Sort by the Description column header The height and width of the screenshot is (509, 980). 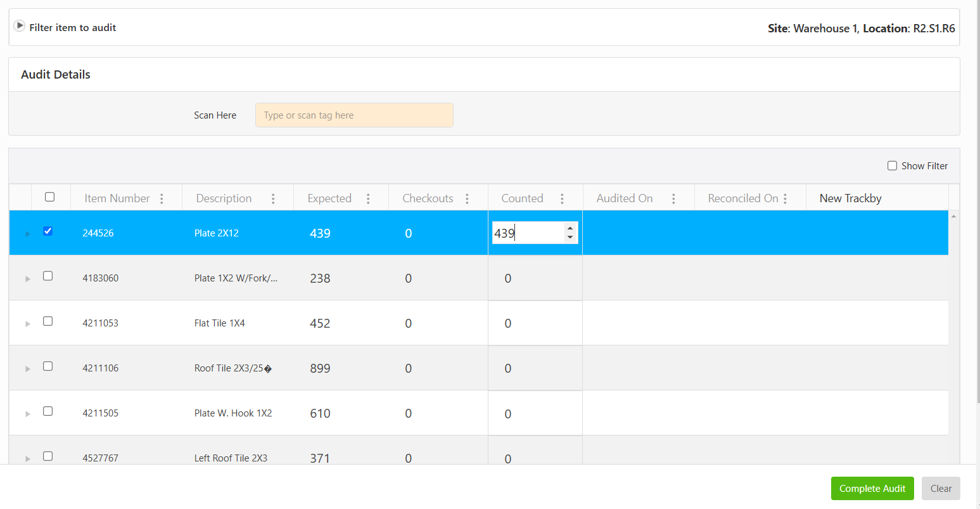[224, 198]
